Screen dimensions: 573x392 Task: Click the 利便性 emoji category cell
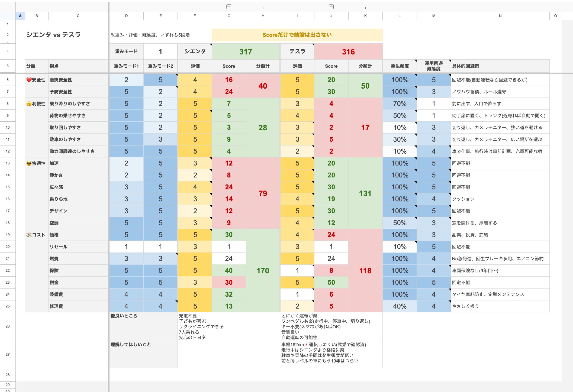click(36, 104)
